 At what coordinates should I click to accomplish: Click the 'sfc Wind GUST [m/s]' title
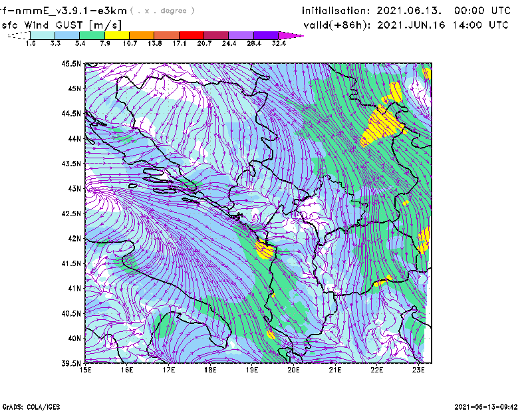pos(61,25)
